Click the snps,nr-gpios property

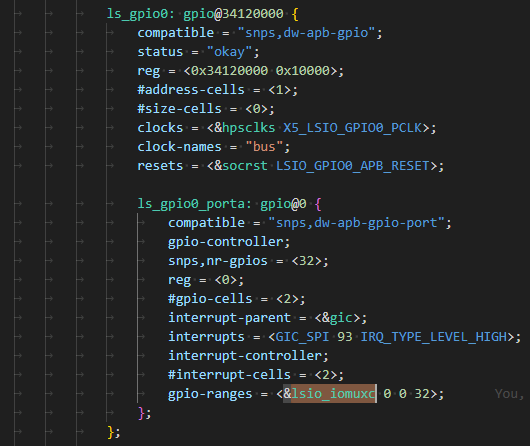pyautogui.click(x=218, y=261)
